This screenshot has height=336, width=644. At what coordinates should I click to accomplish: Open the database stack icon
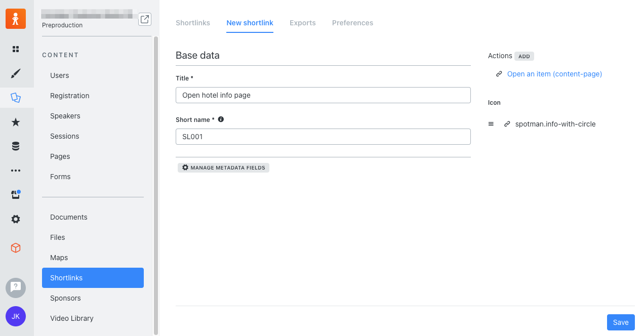point(16,146)
